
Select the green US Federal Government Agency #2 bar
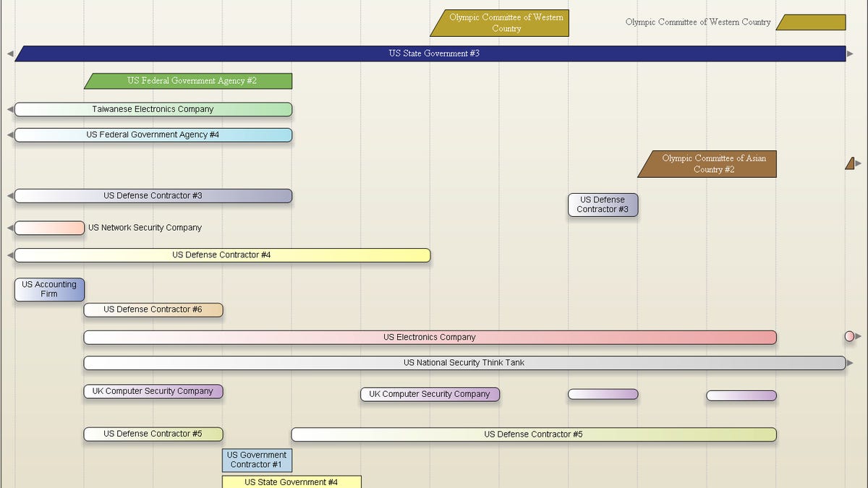[190, 81]
